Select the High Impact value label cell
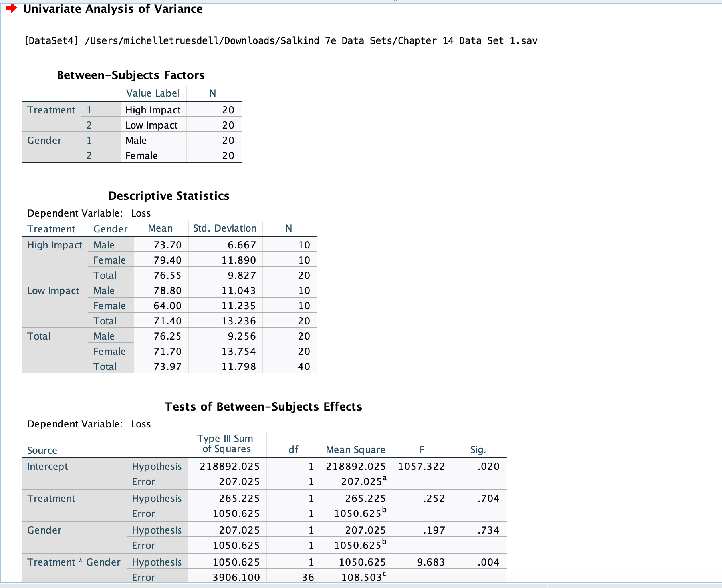722x588 pixels. pos(153,110)
